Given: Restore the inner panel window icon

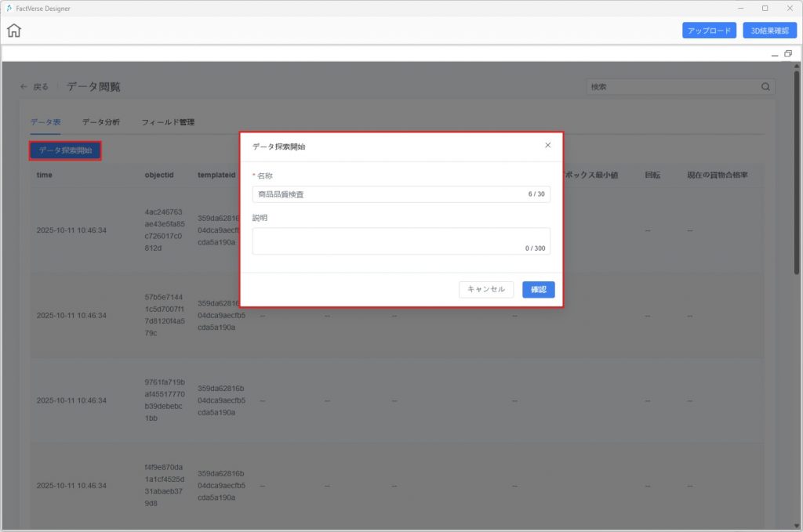Looking at the screenshot, I should click(x=787, y=53).
